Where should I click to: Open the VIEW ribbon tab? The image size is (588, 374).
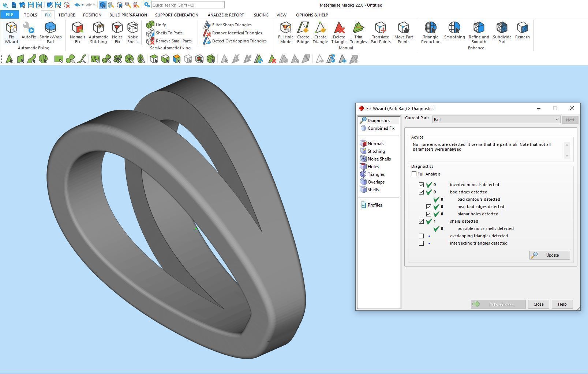pyautogui.click(x=281, y=15)
